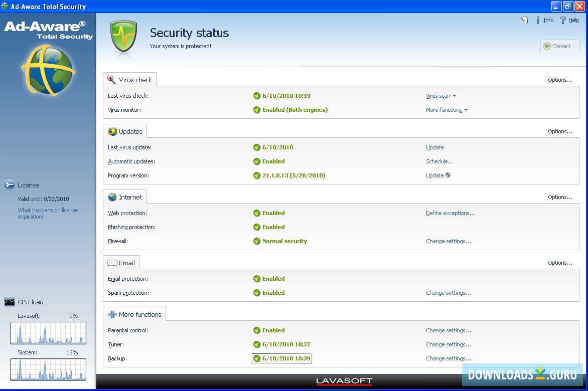The height and width of the screenshot is (391, 588).
Task: Click the Tuner date 6/10/2010 10:37
Action: 286,344
